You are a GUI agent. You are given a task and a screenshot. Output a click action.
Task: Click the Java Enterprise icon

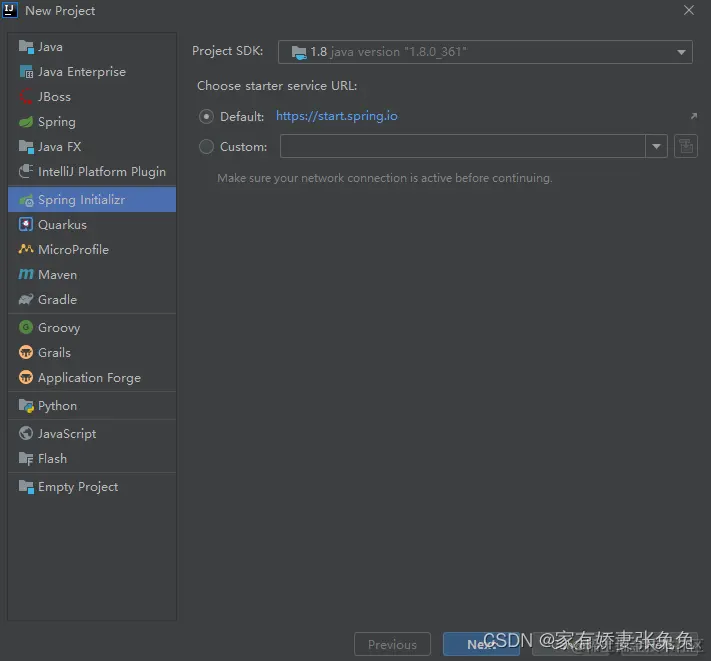click(x=26, y=72)
